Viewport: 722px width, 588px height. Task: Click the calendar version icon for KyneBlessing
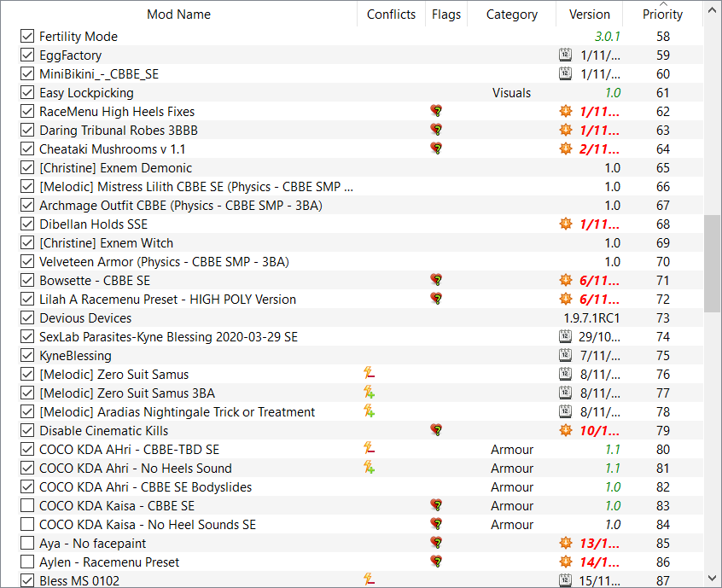tap(566, 355)
